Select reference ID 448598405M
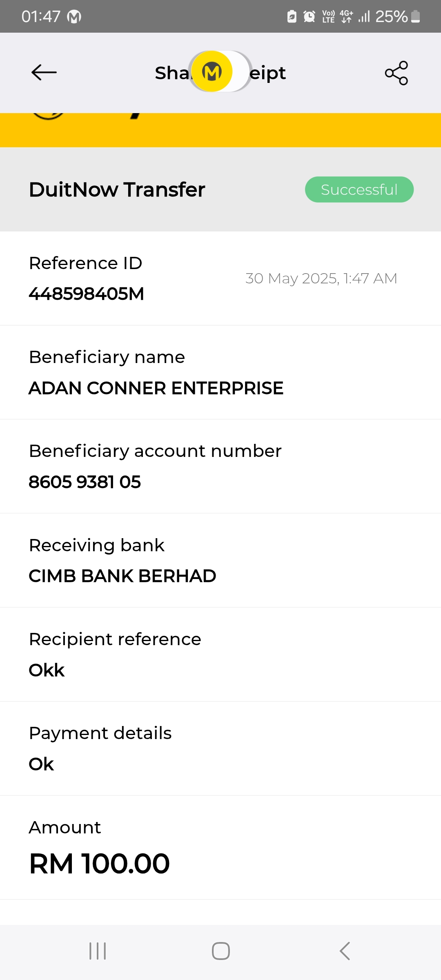 coord(86,294)
